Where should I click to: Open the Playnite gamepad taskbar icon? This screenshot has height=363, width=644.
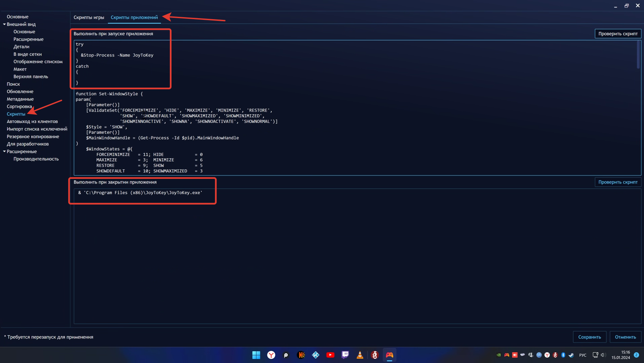389,355
